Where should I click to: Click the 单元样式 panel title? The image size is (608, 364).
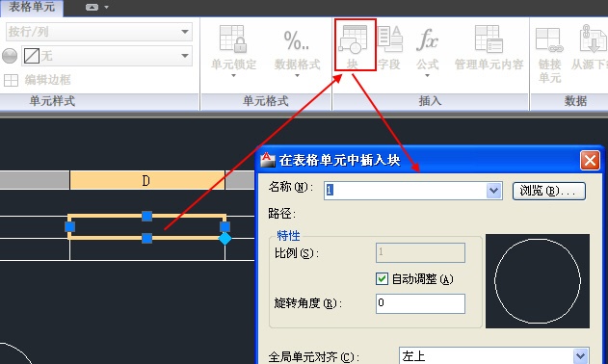(x=52, y=101)
